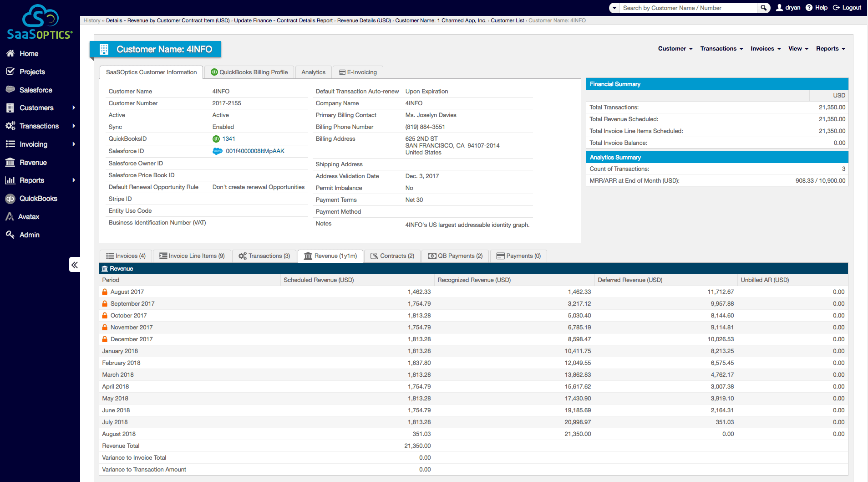Screen dimensions: 868x482
Task: Go to Update Finance - Contract Details Report breadcrumb
Action: tap(283, 21)
